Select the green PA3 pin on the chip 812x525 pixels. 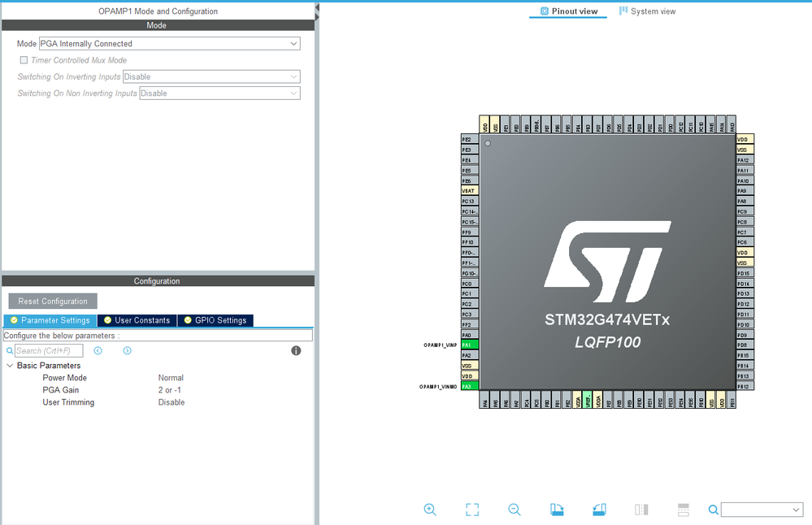tap(470, 386)
